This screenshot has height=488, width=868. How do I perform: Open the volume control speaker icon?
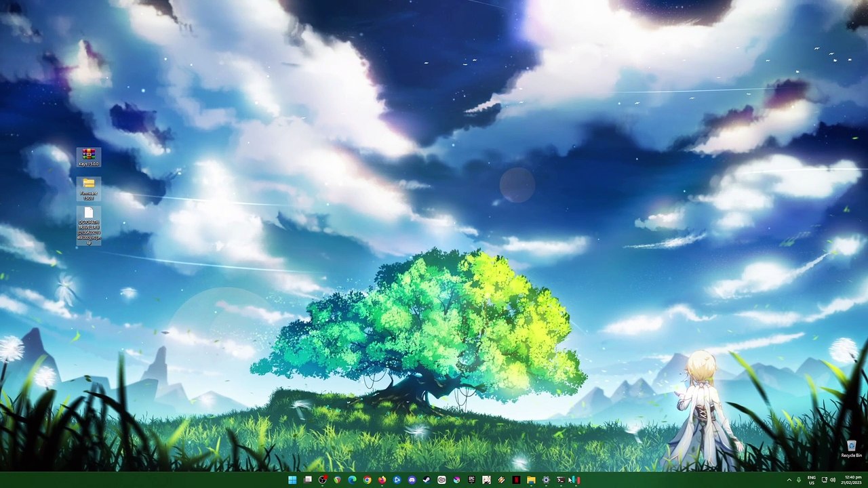pos(833,480)
